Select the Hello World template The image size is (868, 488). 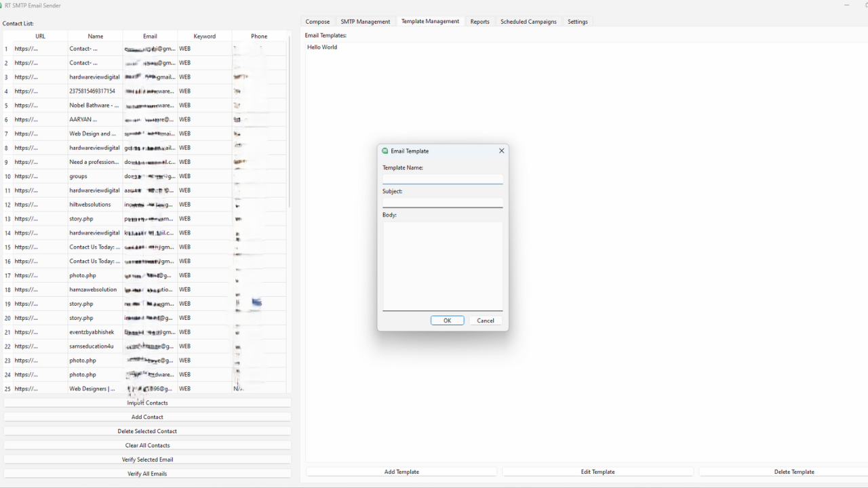(x=322, y=47)
